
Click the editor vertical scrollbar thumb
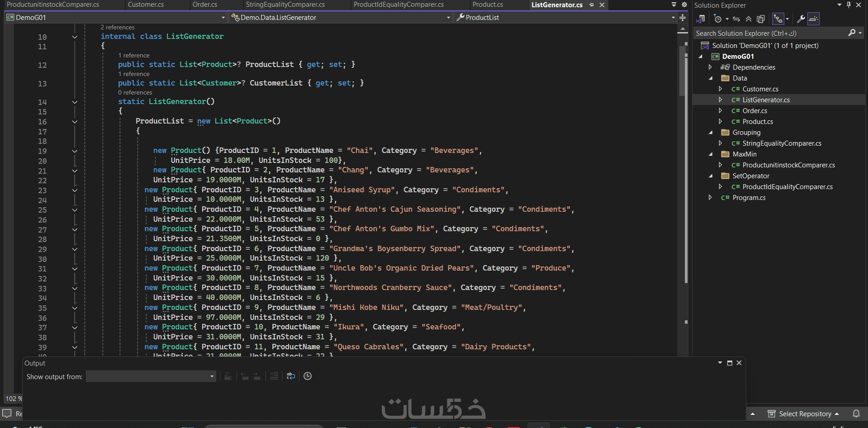(x=682, y=70)
